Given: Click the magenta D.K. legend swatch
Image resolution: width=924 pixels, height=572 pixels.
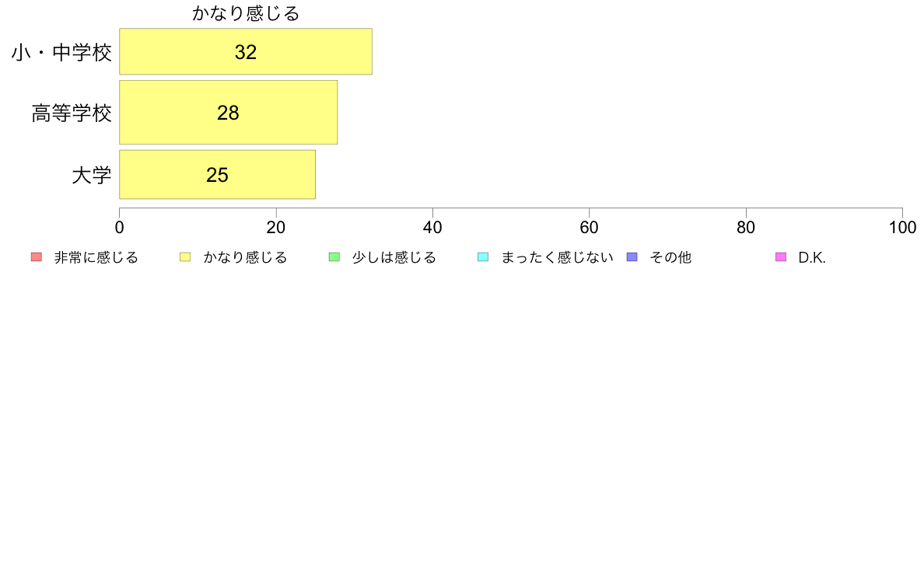Looking at the screenshot, I should click(x=781, y=256).
